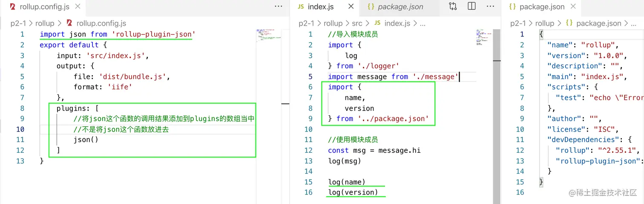Click line number 5 in index.js gutter

click(310, 77)
